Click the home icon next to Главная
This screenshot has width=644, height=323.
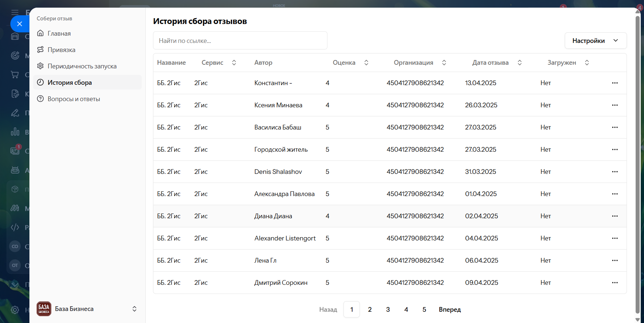click(40, 33)
